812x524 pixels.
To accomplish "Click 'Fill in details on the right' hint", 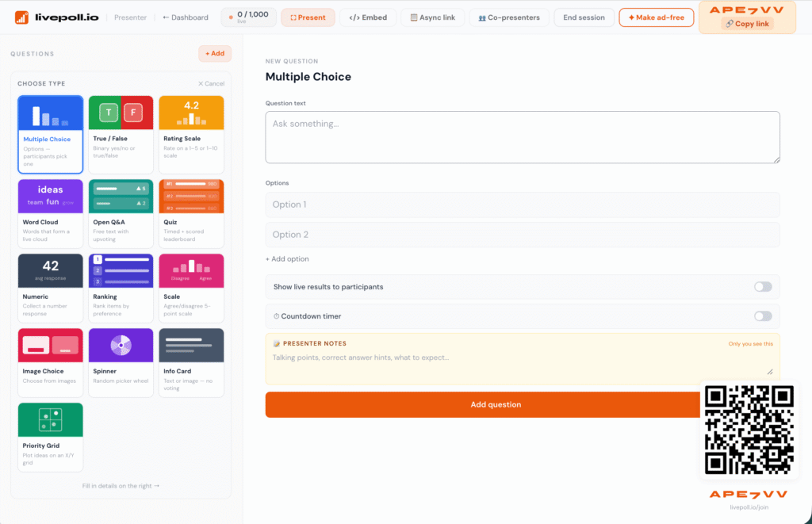I will pyautogui.click(x=121, y=486).
